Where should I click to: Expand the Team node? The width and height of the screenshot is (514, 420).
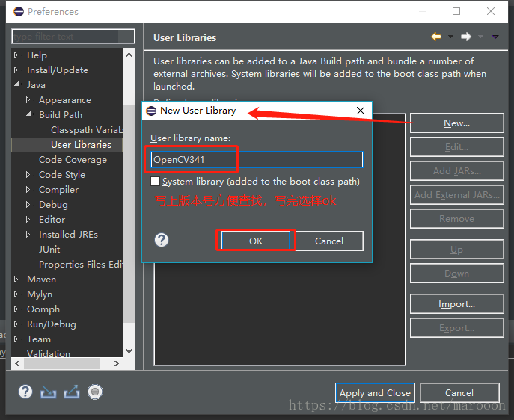[16, 339]
